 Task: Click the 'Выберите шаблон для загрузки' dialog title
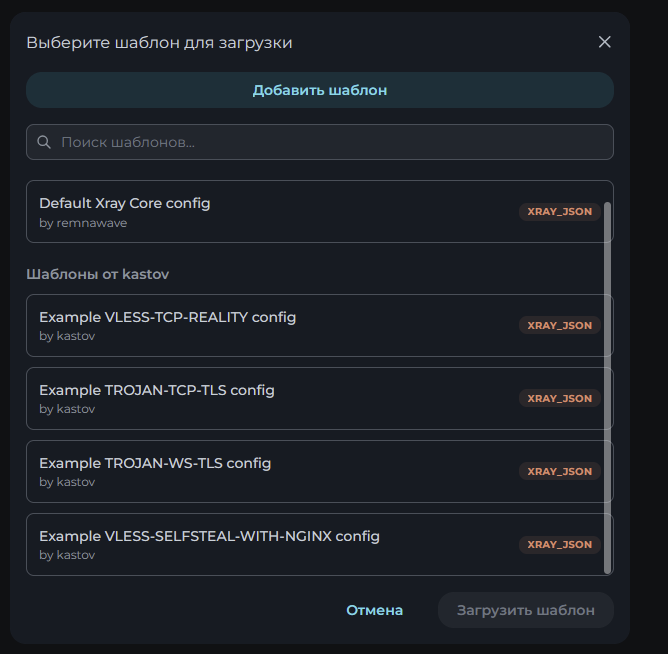click(x=159, y=43)
